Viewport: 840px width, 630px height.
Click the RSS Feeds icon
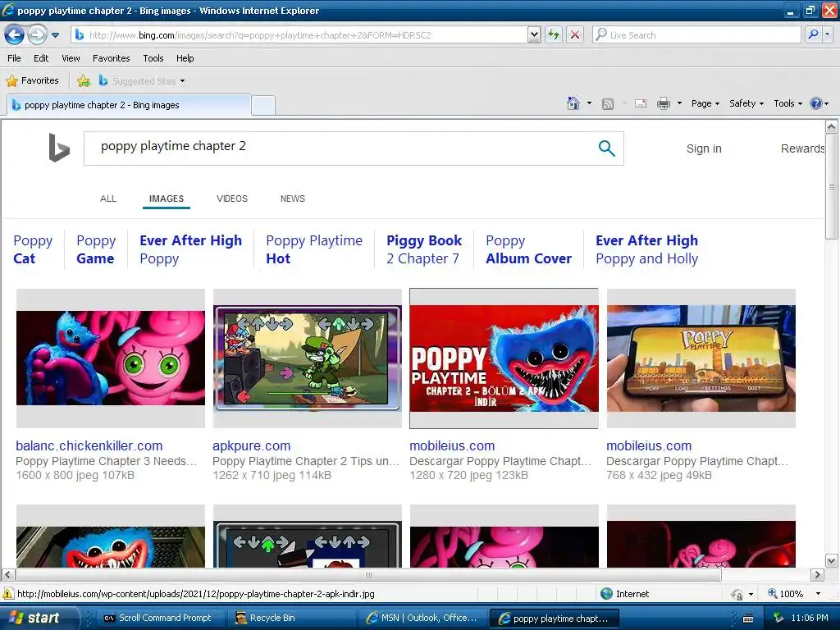pos(608,104)
